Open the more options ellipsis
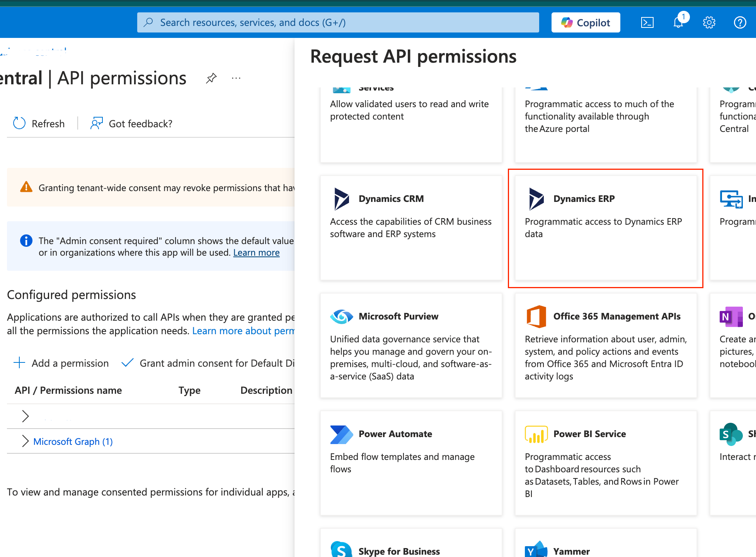This screenshot has height=557, width=756. coord(236,78)
